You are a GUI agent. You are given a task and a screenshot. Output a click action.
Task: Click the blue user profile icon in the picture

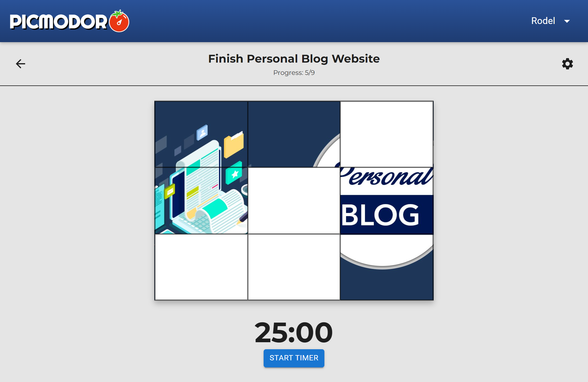pyautogui.click(x=202, y=133)
